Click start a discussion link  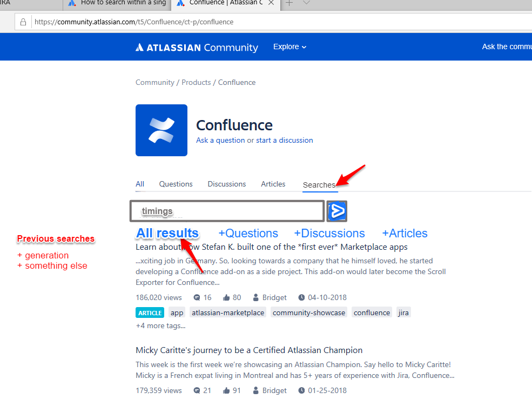(284, 140)
